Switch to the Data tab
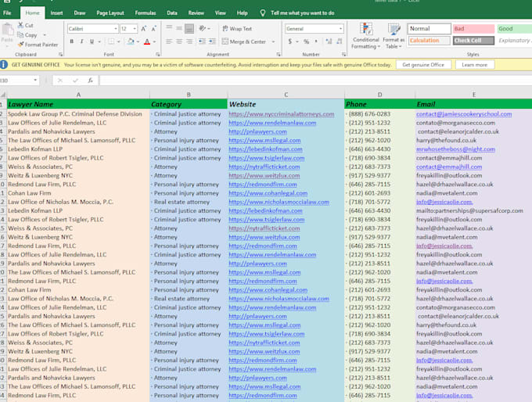 [x=172, y=13]
